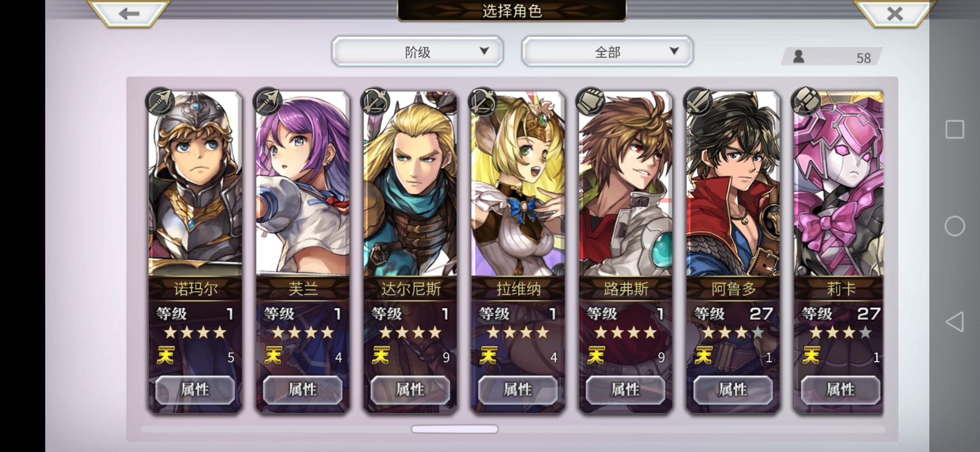This screenshot has height=452, width=980.
Task: Open 属性 for 阿鲁多
Action: click(733, 390)
